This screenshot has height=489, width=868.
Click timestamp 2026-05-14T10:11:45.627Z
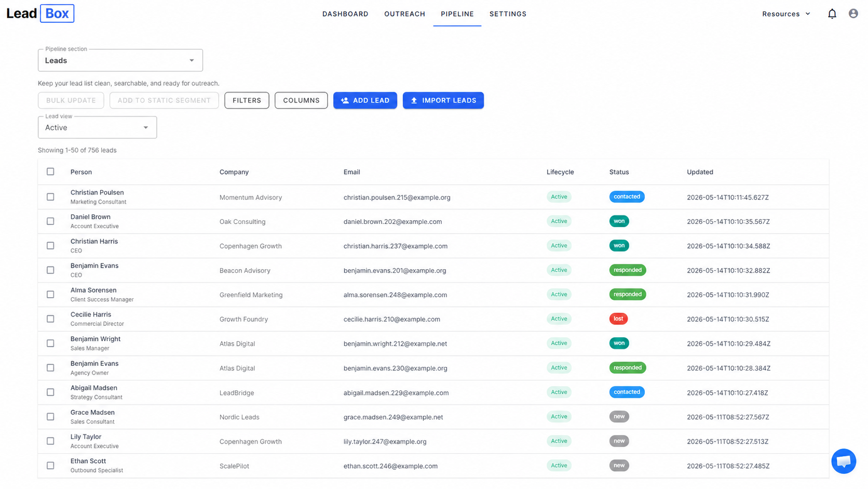point(728,197)
